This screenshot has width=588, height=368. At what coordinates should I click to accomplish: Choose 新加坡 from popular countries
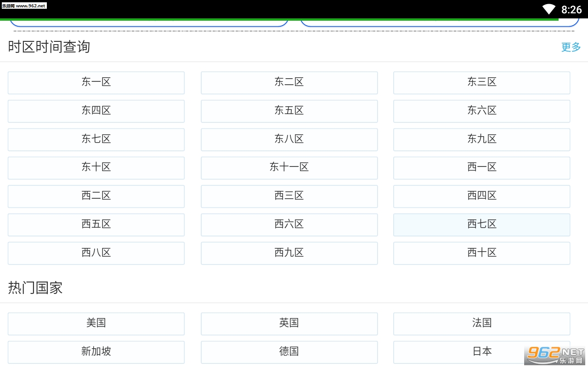(96, 352)
